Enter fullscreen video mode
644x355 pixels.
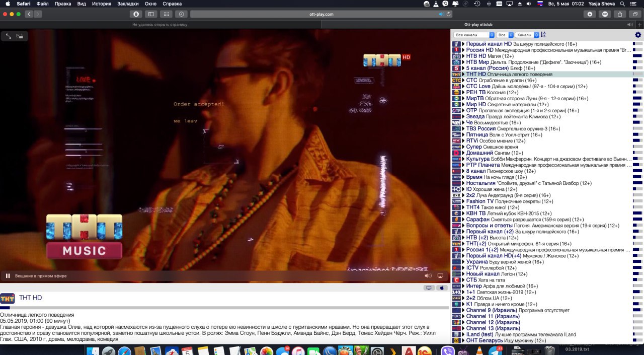point(9,36)
